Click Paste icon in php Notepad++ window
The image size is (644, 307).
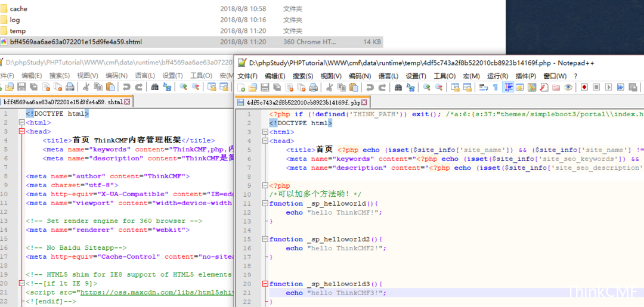click(x=353, y=87)
